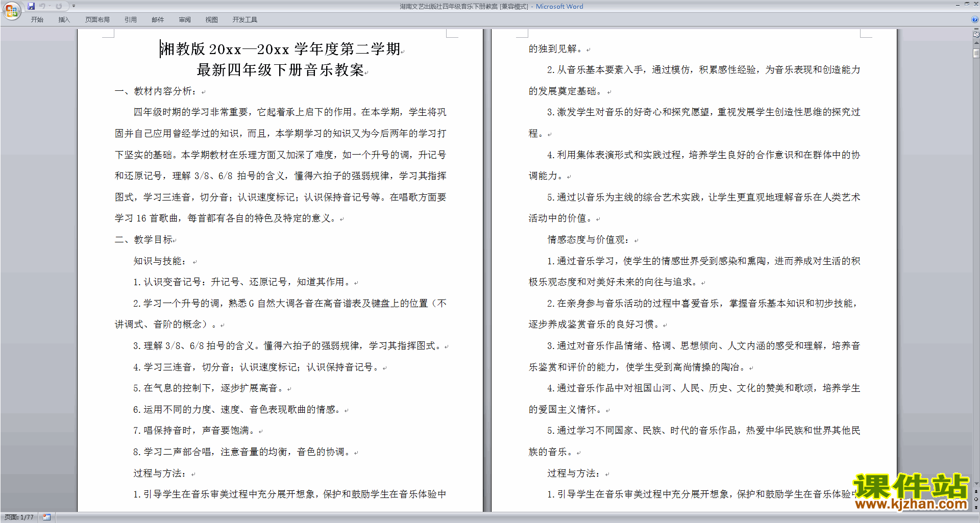Open the 插入 ribbon tab

point(64,20)
